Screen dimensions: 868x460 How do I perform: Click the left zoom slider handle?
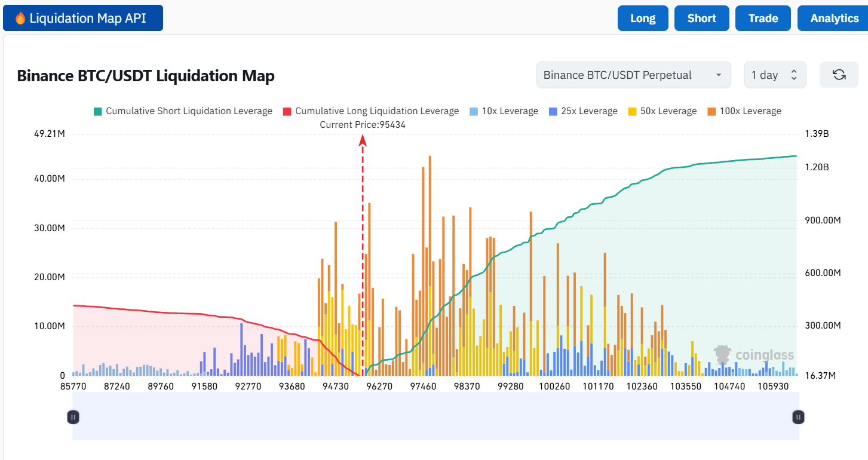(73, 417)
